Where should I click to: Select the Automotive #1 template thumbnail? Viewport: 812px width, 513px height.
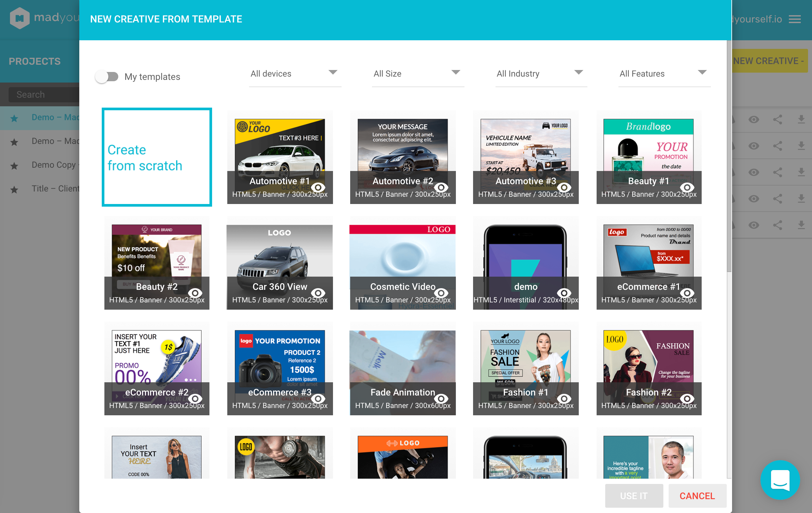tap(280, 157)
